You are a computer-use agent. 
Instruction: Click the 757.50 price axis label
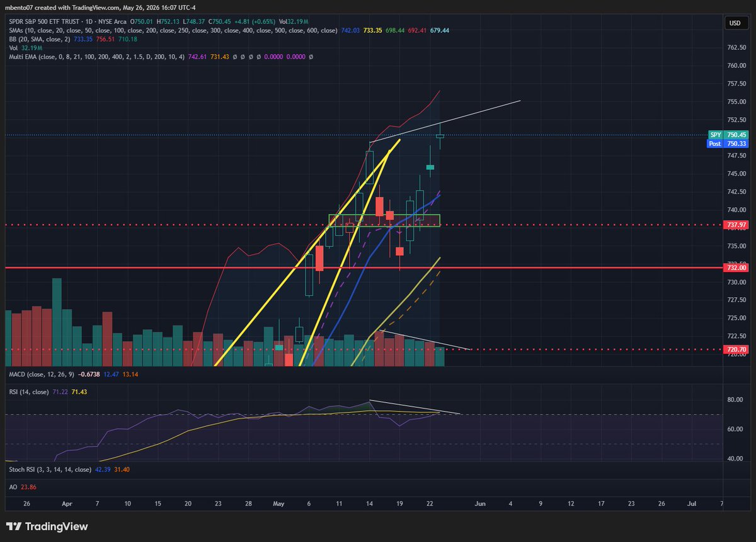coord(736,84)
